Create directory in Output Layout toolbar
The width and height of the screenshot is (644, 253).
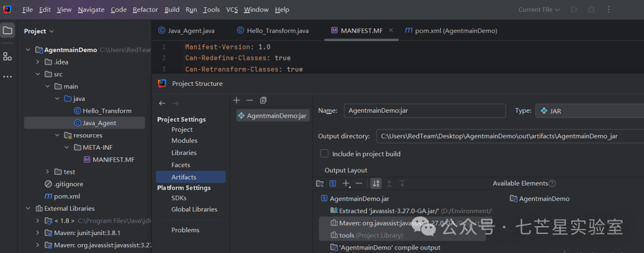tap(320, 184)
